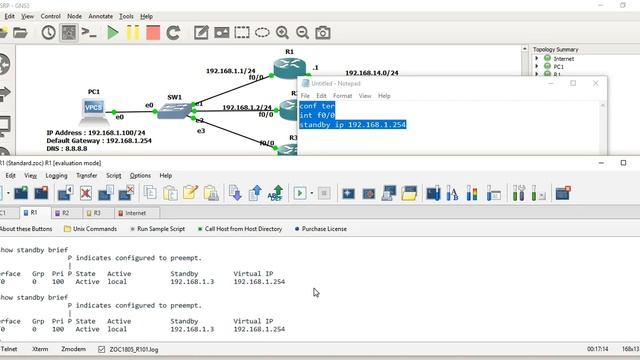
Task: Open the Unix Commands folder button
Action: pos(90,229)
